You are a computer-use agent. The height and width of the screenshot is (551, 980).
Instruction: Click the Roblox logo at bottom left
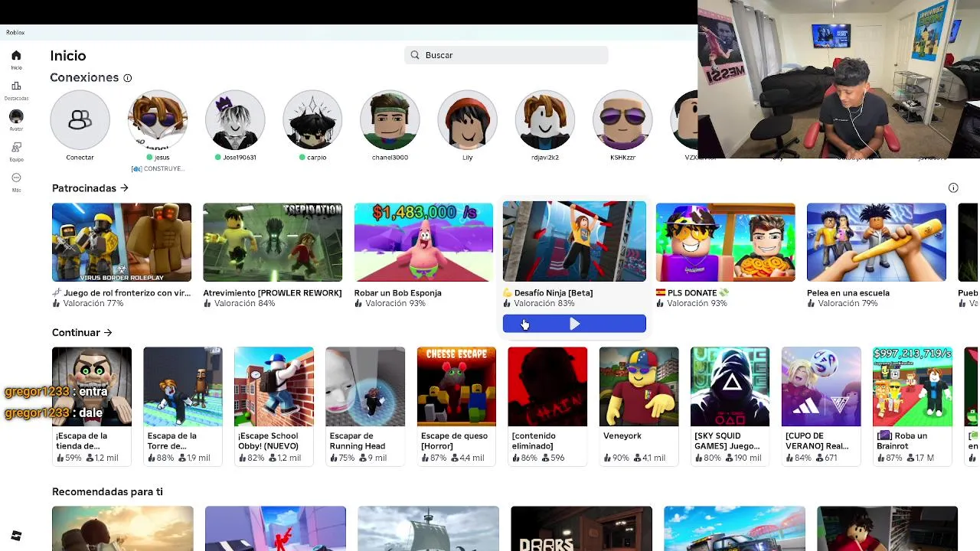point(16,536)
